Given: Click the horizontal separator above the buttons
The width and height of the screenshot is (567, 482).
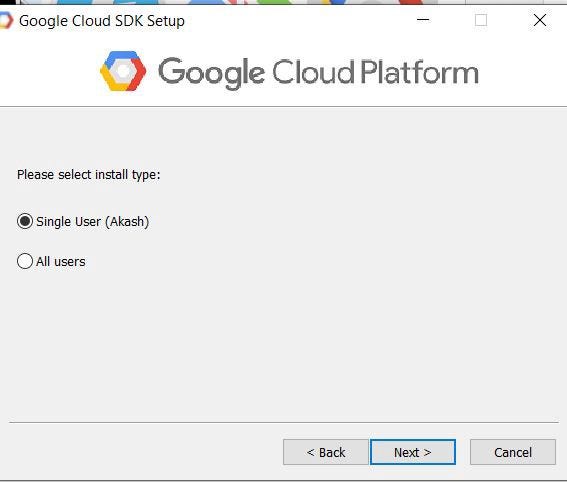Looking at the screenshot, I should coord(284,422).
